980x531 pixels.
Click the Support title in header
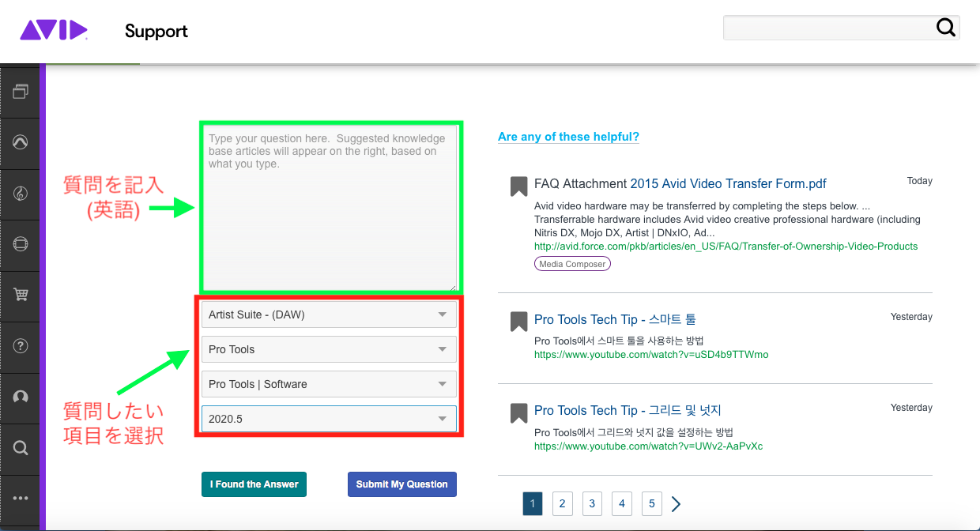(156, 32)
